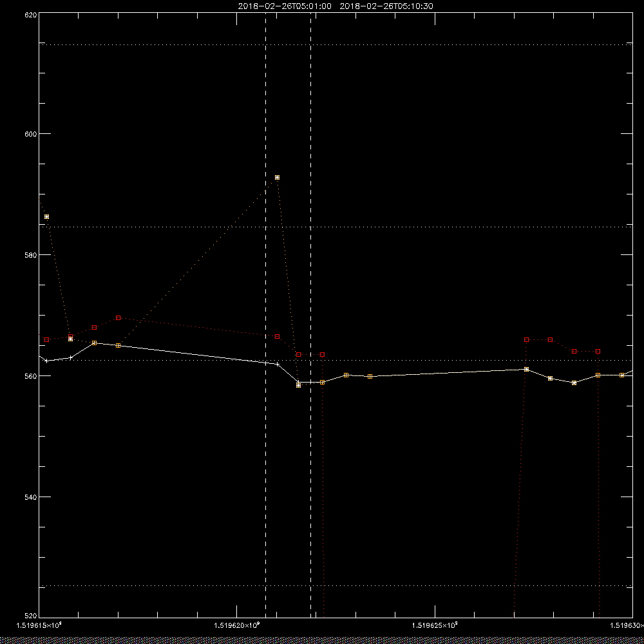Click the right vertical dashed line
This screenshot has height=644, width=644.
point(310,314)
